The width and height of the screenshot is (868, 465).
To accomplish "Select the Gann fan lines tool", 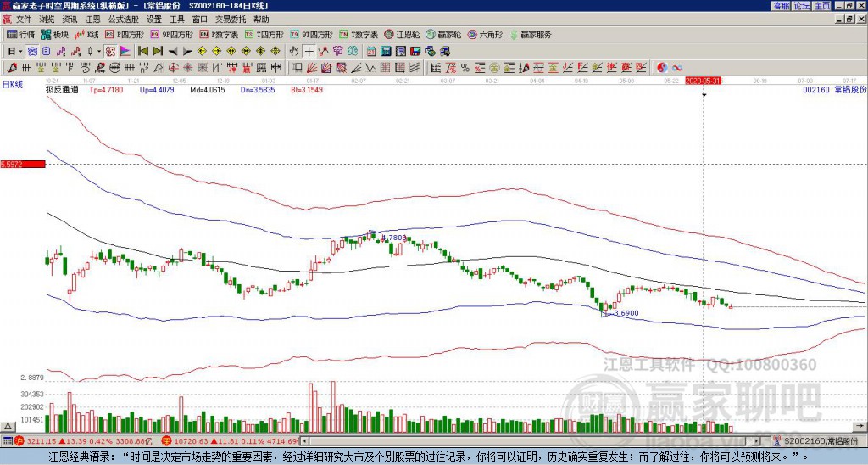I will pos(312,68).
